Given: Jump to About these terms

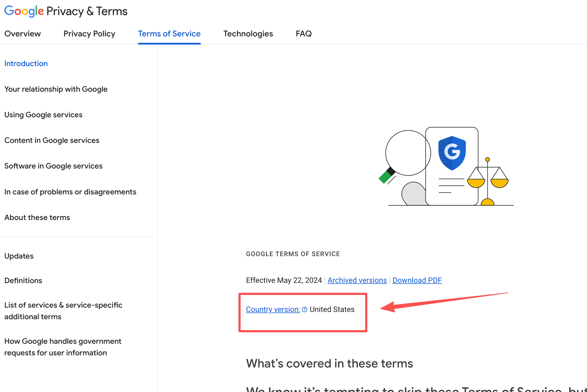Looking at the screenshot, I should [x=37, y=218].
